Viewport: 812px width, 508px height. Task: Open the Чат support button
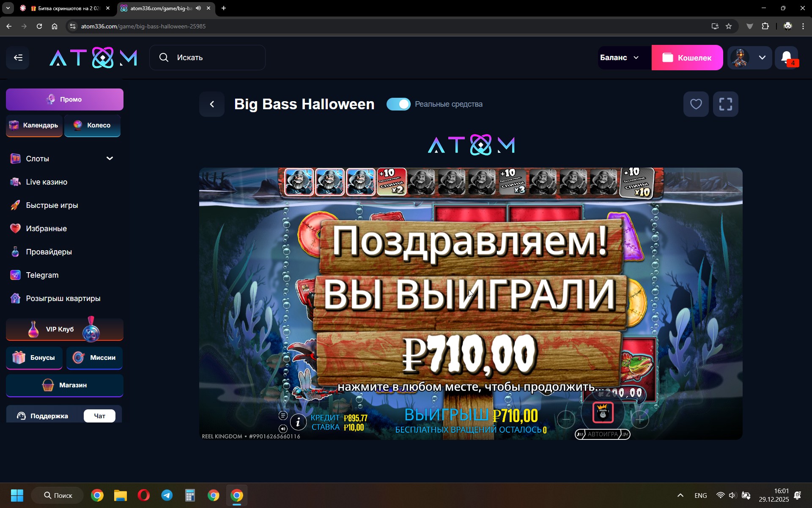click(x=99, y=416)
